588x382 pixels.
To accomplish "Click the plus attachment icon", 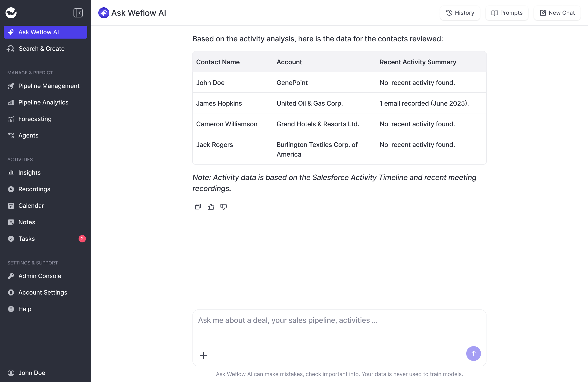I will point(203,355).
